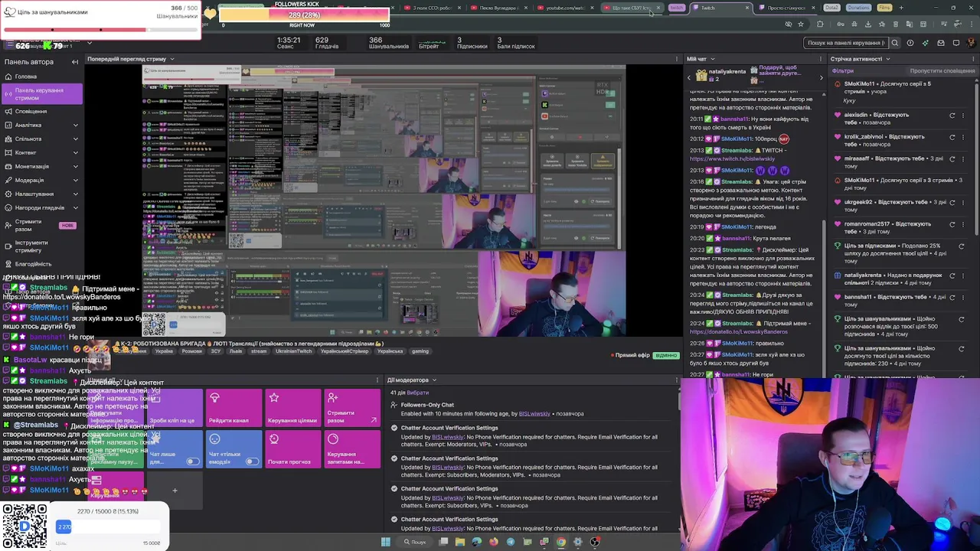Click the donatello.to link in chat
980x551 pixels.
(738, 332)
